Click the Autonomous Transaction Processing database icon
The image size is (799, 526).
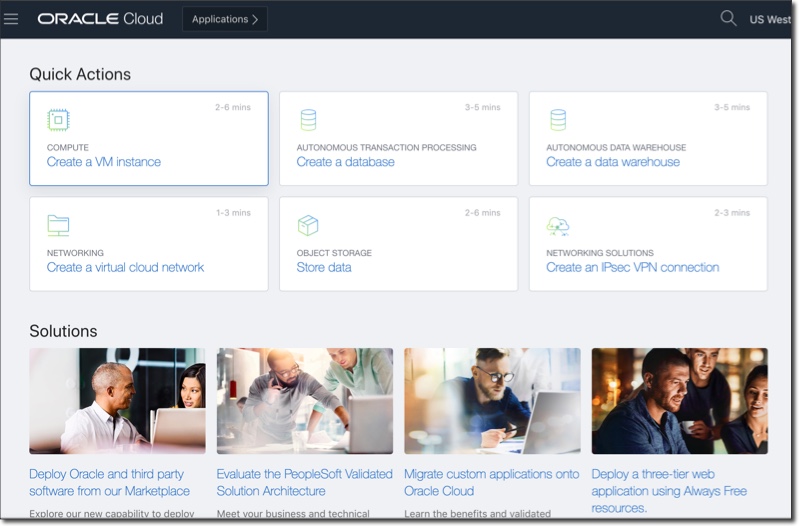308,120
